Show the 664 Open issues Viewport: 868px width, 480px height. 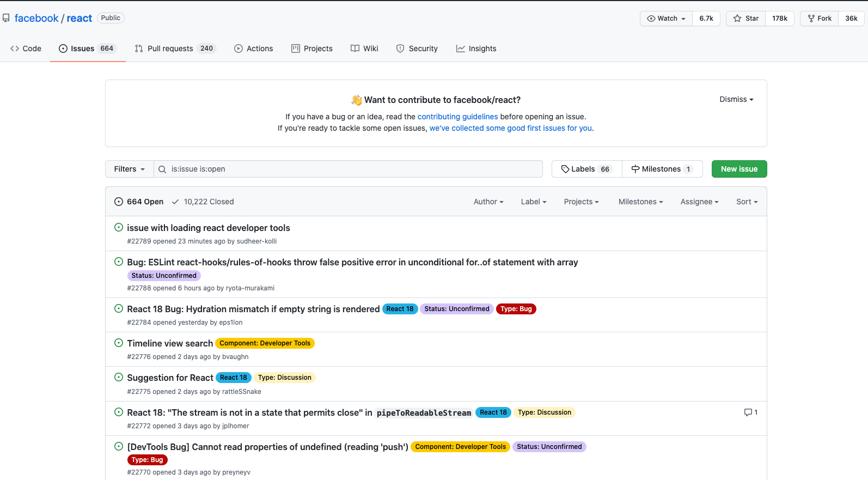(x=139, y=202)
